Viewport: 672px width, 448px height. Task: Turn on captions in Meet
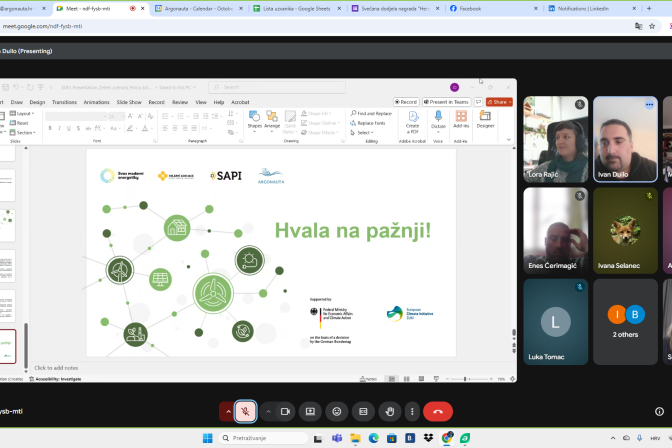point(363,411)
